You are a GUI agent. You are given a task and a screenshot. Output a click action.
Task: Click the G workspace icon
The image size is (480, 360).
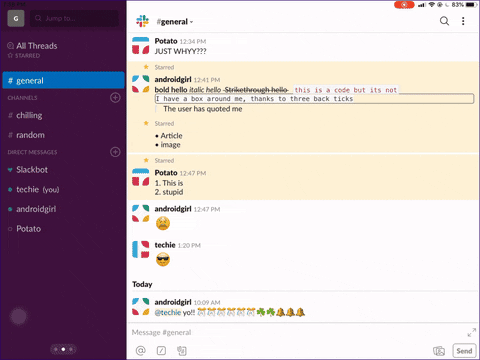pos(16,18)
